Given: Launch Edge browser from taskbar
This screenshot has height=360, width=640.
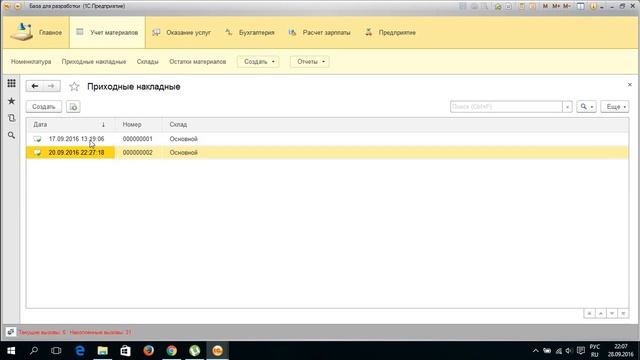Looking at the screenshot, I should [80, 351].
